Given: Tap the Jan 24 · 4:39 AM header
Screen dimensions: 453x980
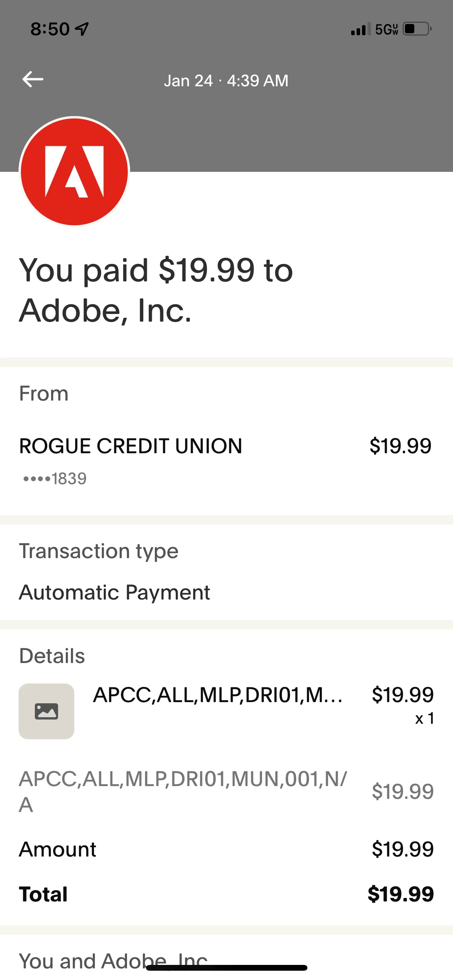Looking at the screenshot, I should pos(226,81).
